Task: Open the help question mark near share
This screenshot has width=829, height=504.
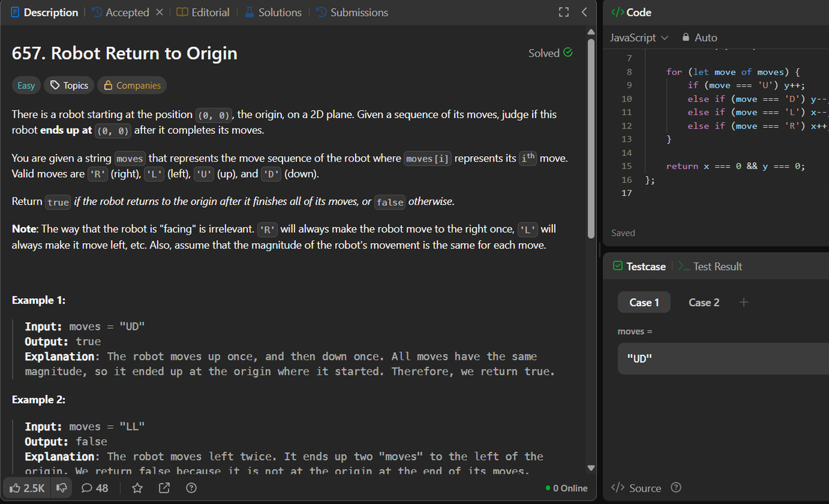Action: coord(191,488)
